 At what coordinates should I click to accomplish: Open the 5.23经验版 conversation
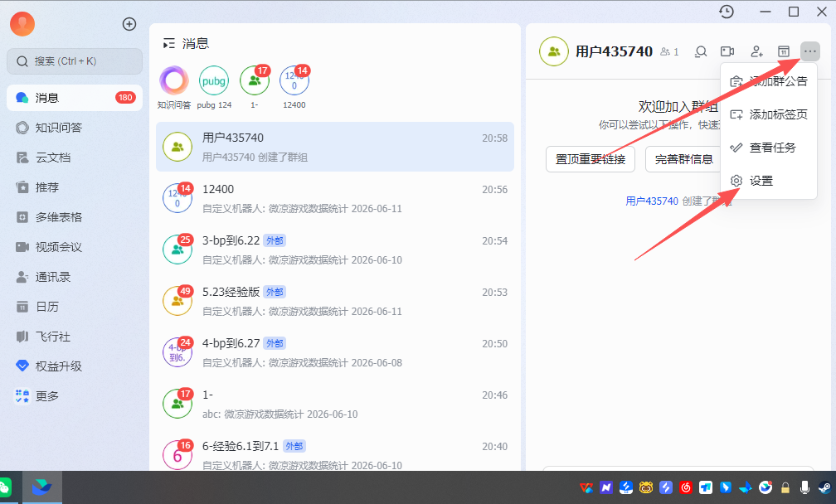pyautogui.click(x=335, y=301)
